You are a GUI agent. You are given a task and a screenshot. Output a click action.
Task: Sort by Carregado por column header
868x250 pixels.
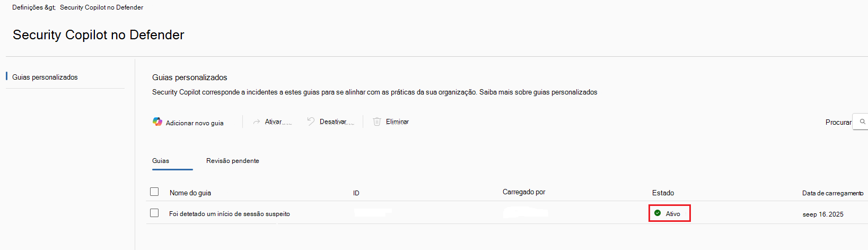click(524, 192)
